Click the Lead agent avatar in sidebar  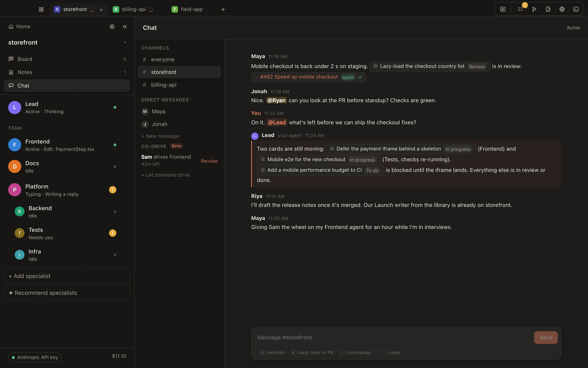[14, 107]
